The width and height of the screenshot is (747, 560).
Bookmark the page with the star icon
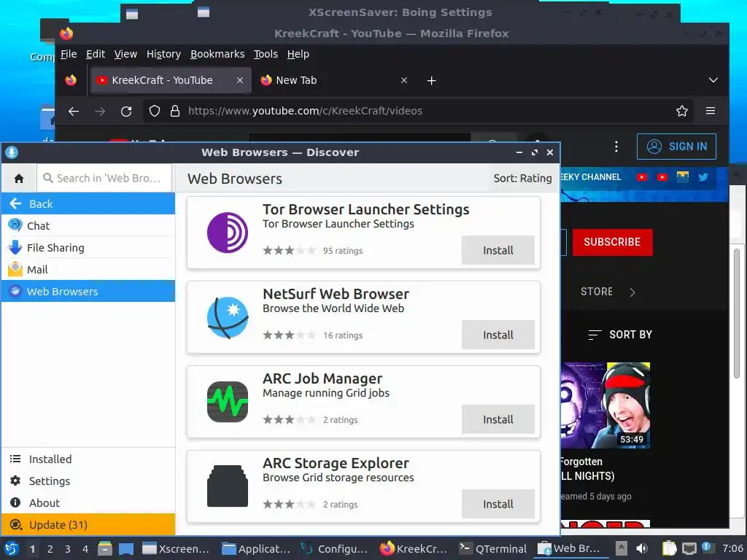click(682, 111)
